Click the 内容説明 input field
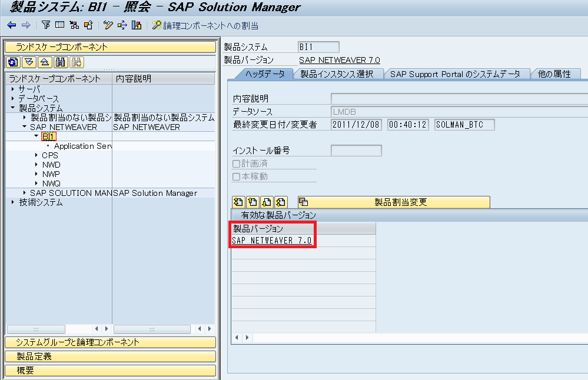 (459, 99)
